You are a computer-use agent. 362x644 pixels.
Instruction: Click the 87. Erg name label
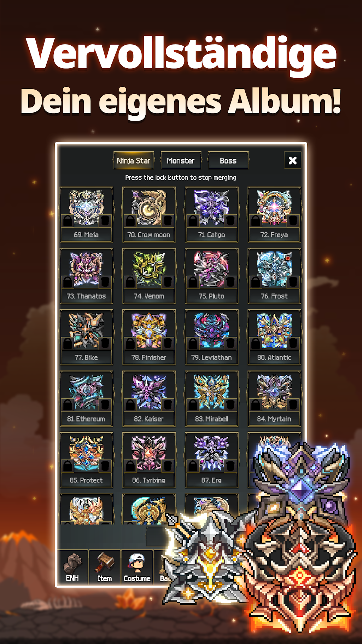[x=211, y=480]
